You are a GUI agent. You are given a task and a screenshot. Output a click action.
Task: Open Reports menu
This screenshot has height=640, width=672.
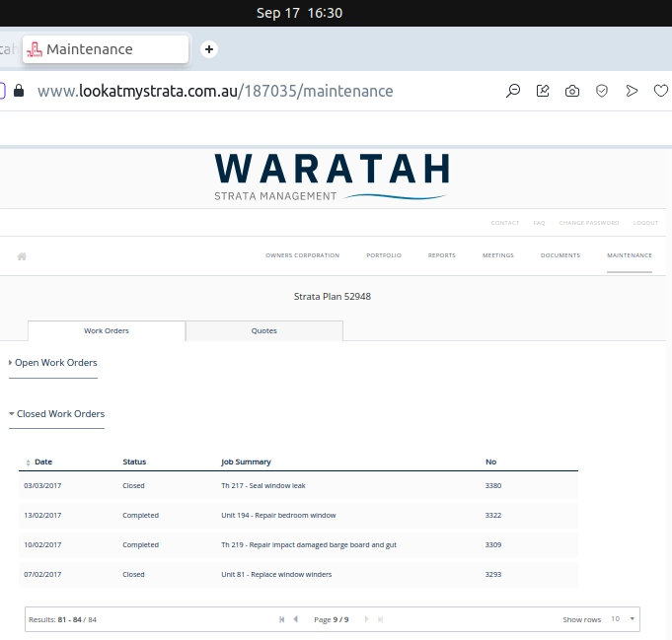coord(442,255)
